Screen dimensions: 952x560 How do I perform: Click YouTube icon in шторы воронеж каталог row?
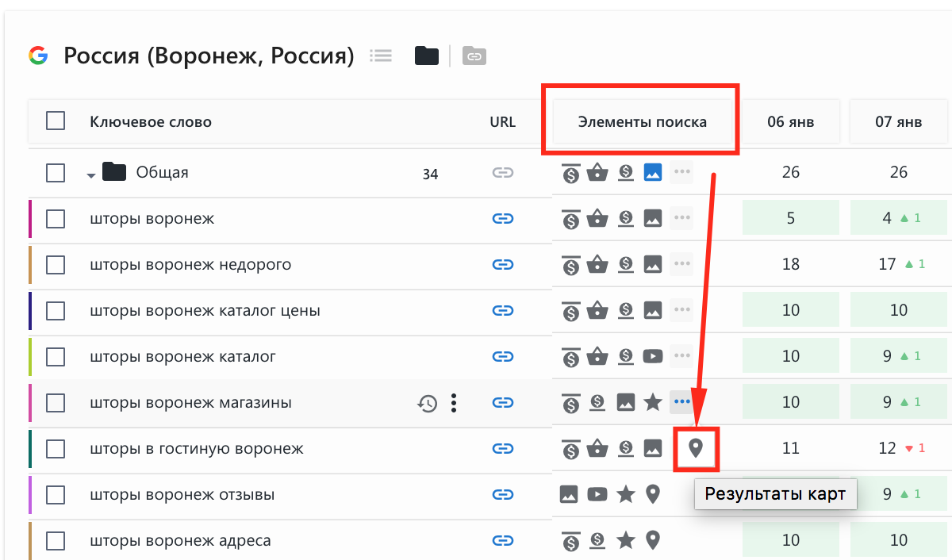(652, 357)
